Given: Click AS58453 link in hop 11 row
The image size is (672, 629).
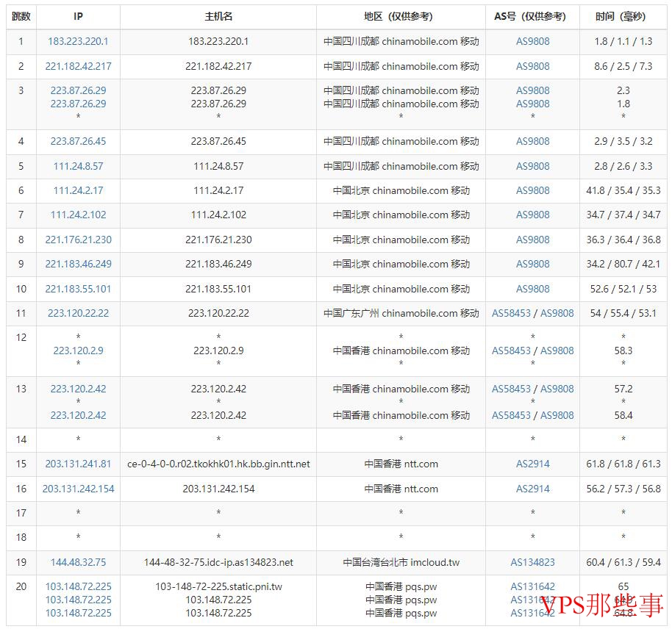Looking at the screenshot, I should tap(511, 314).
